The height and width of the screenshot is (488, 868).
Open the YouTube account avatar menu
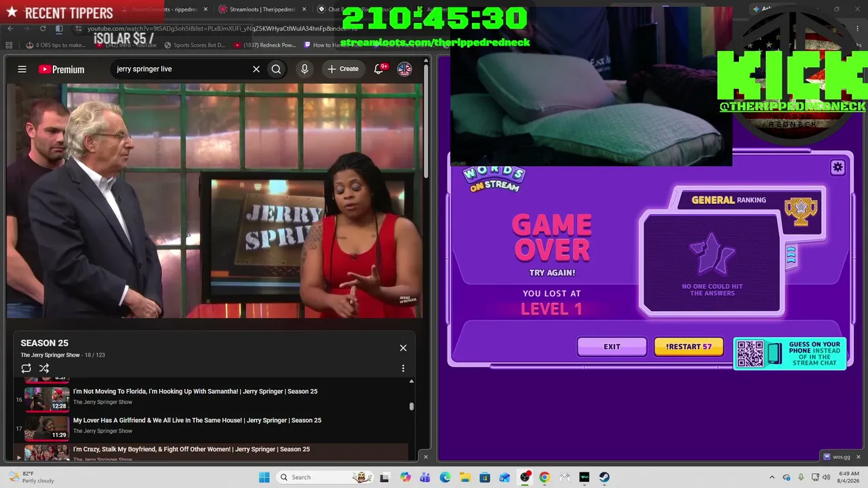click(x=405, y=69)
